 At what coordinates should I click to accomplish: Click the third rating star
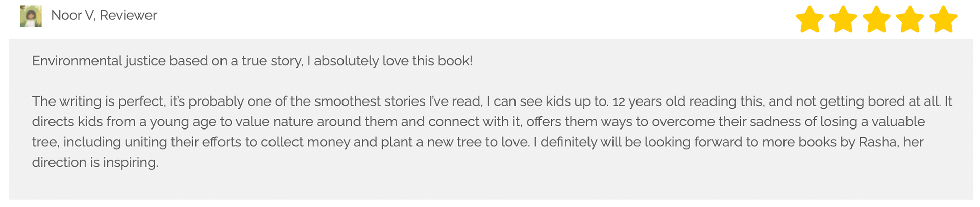(x=876, y=19)
